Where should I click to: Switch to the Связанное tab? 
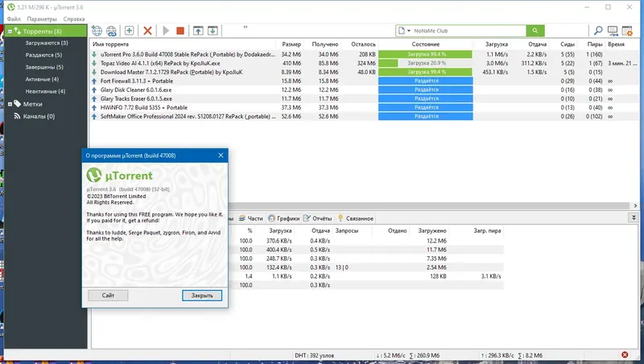(355, 218)
